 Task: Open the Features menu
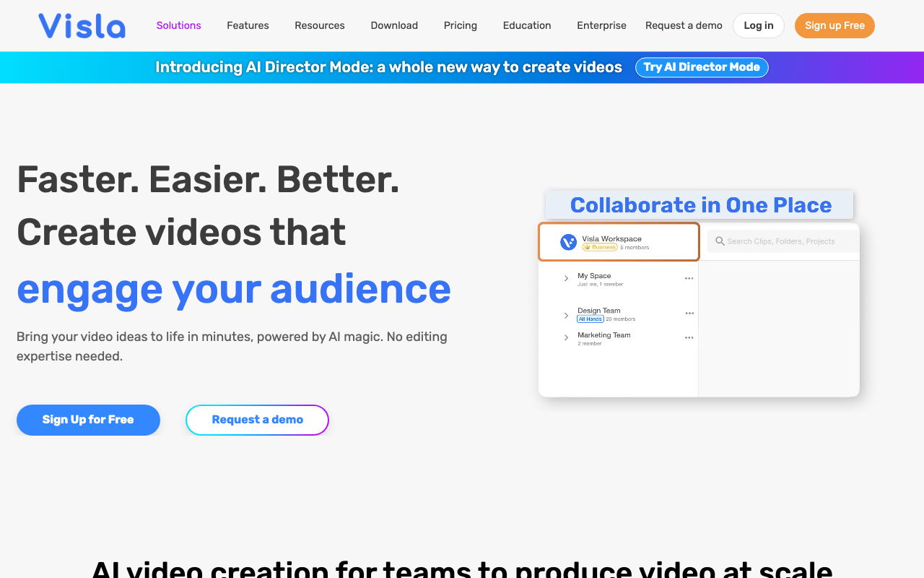pos(248,25)
